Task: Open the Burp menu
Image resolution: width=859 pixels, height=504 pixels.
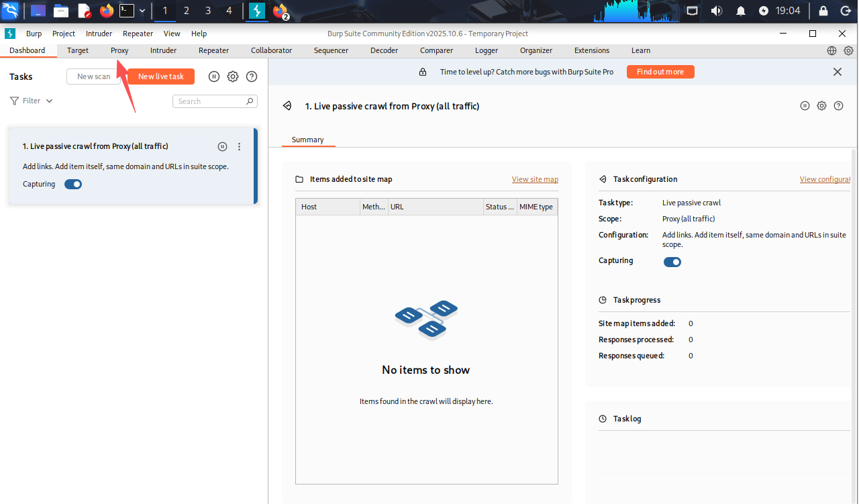Action: (x=34, y=34)
